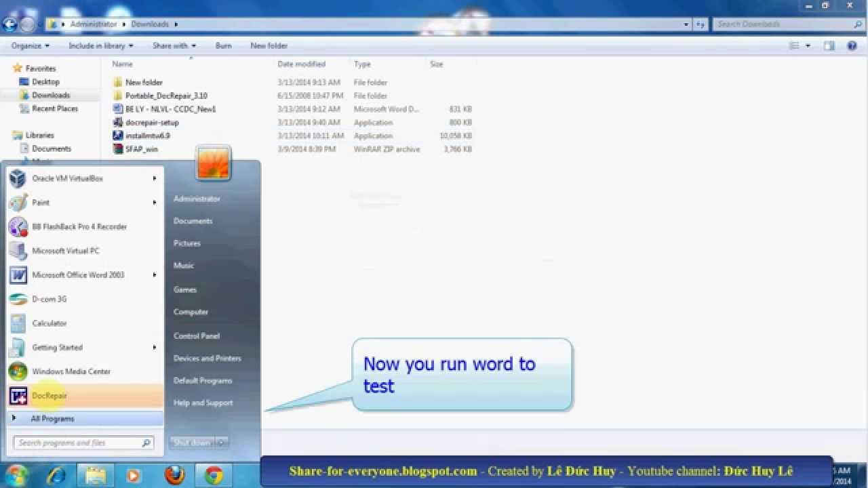Open Games from Start menu
The image size is (868, 488).
[185, 289]
